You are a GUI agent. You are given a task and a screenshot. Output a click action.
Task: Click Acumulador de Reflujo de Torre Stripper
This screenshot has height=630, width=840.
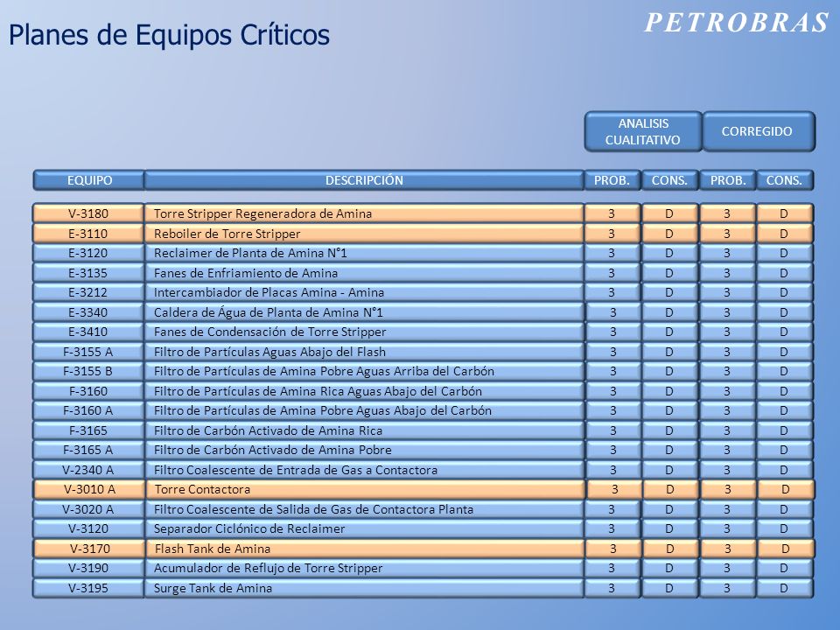tap(364, 568)
